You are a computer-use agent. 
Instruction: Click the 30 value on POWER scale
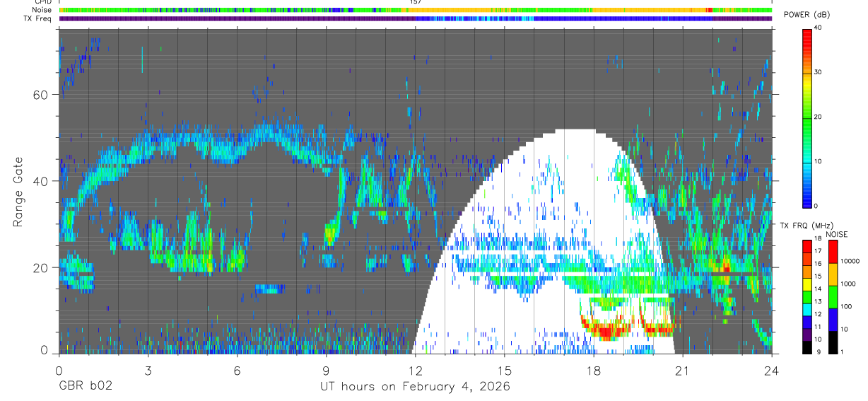coord(819,73)
